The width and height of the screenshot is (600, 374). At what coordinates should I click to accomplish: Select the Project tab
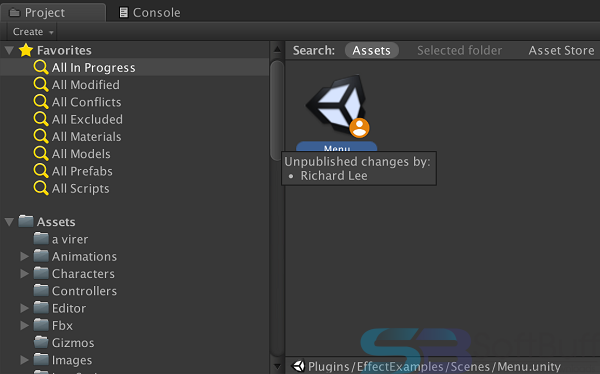(x=53, y=13)
